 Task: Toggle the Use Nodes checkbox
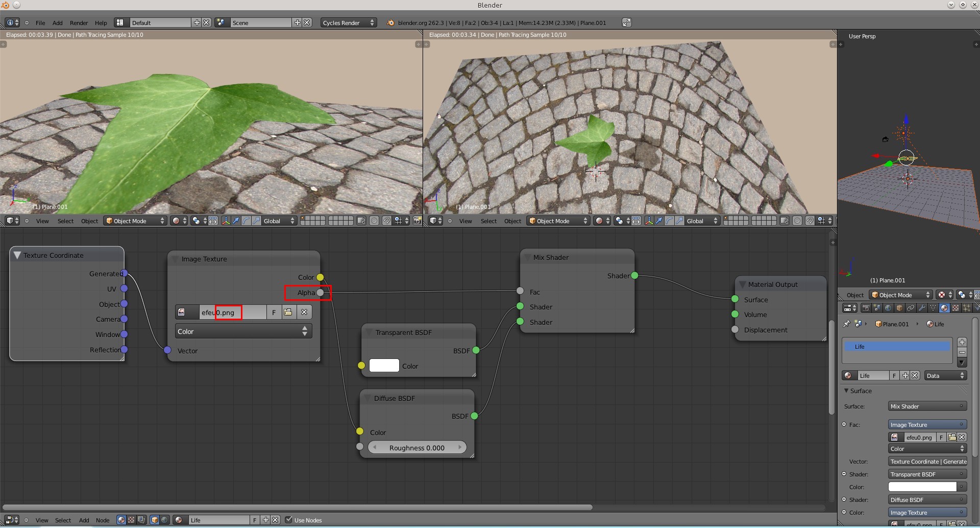click(289, 520)
